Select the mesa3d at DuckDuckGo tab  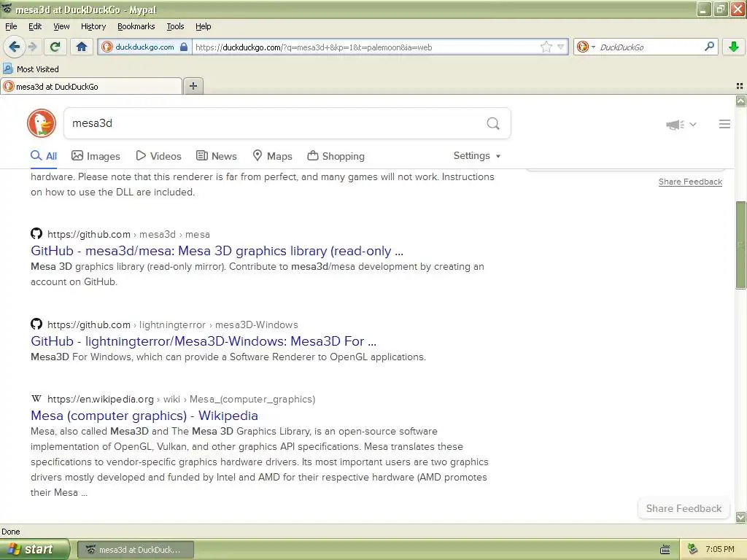[91, 86]
